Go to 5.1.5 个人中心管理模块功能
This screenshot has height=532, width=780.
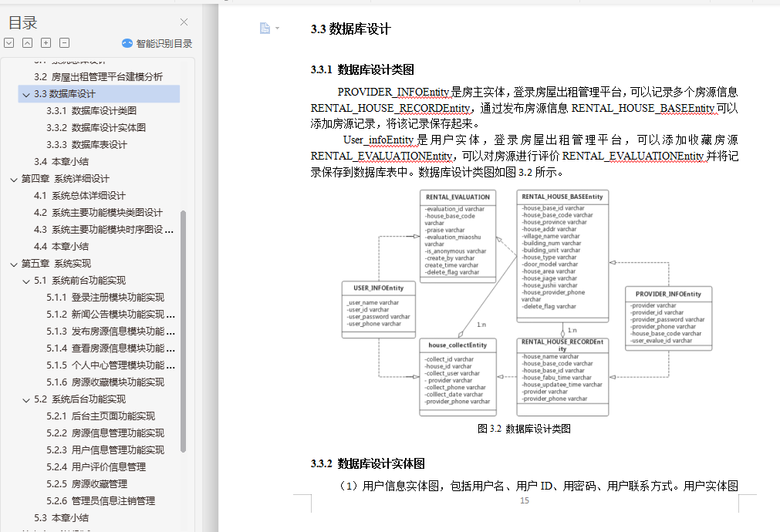110,365
